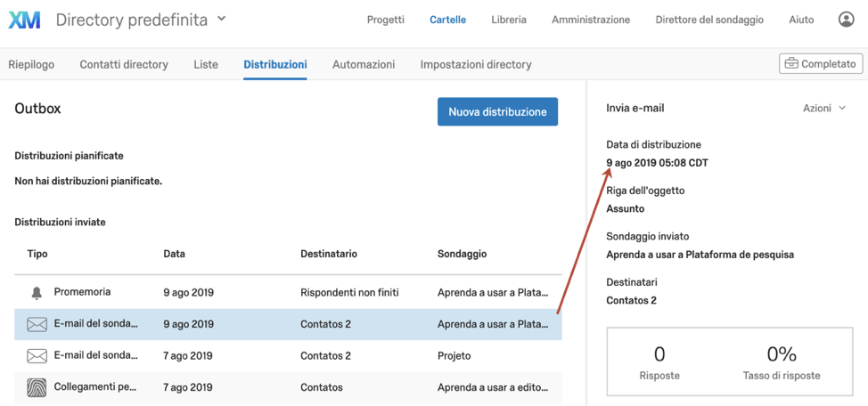
Task: Click the bell icon beside Promemoria
Action: tap(37, 293)
